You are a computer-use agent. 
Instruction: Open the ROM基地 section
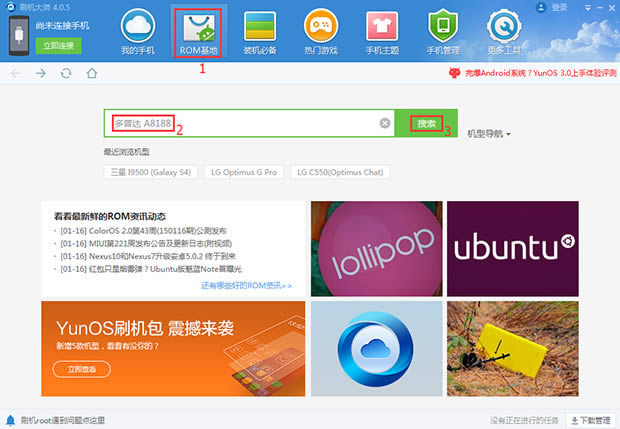[x=198, y=31]
